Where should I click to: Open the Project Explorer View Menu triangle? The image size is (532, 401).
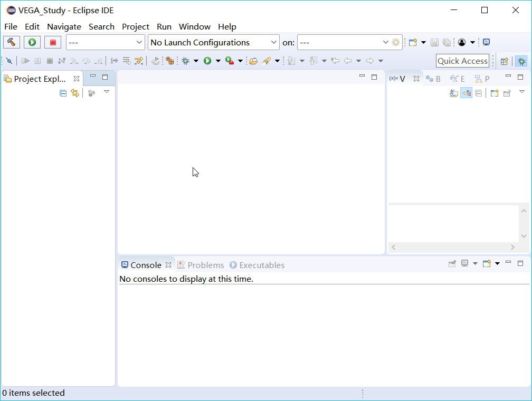107,92
